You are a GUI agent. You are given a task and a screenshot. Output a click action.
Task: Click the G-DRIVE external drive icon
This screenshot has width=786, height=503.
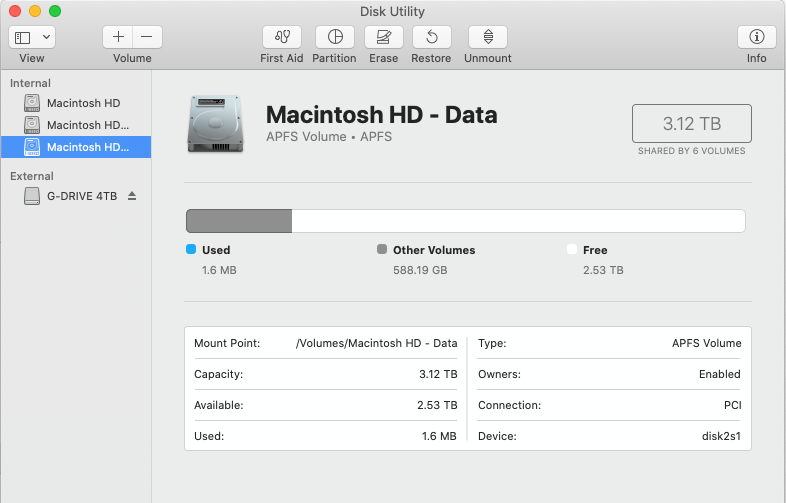tap(32, 196)
